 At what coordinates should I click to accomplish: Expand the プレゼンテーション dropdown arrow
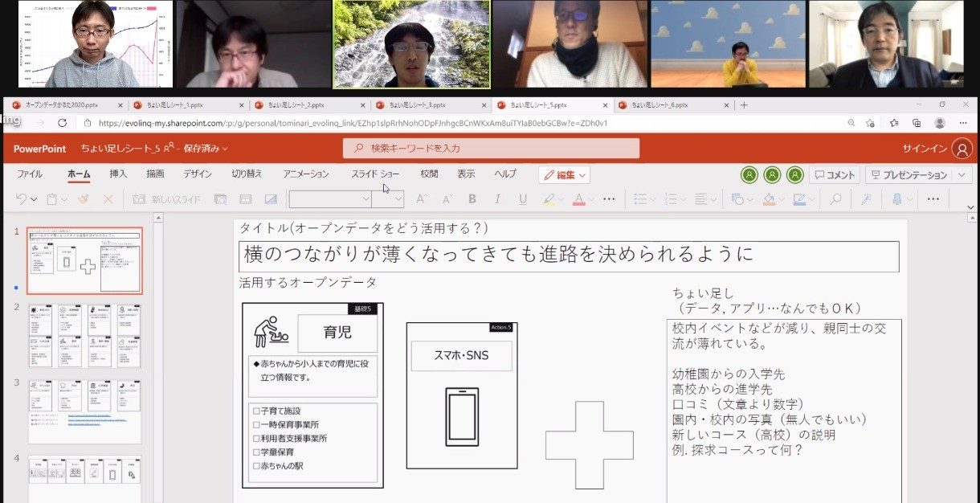point(962,175)
